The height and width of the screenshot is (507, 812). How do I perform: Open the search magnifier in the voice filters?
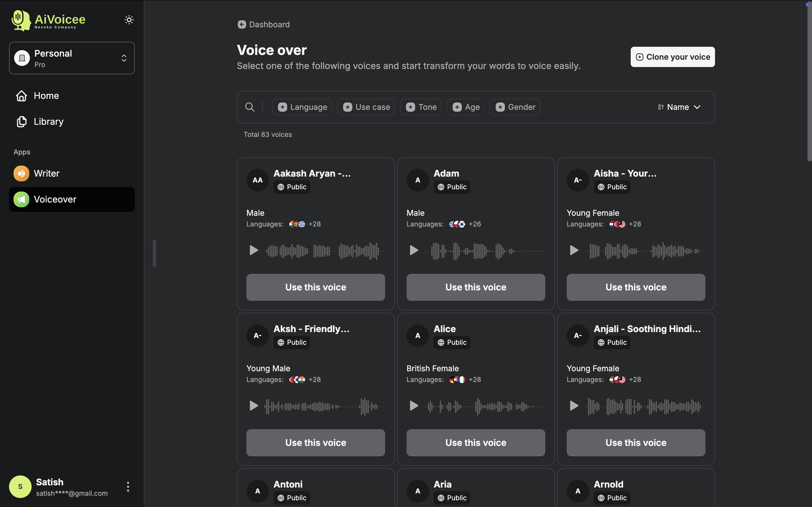tap(250, 107)
